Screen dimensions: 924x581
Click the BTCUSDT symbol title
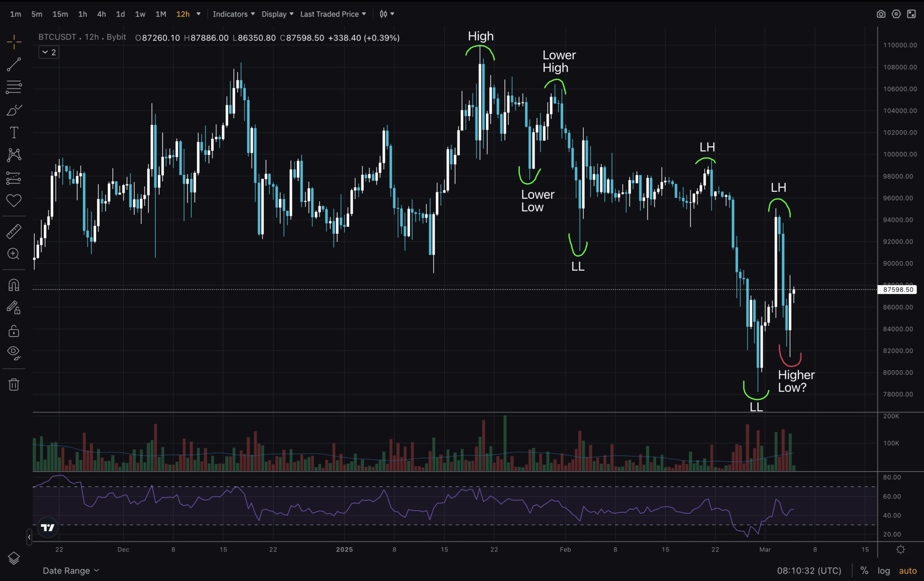point(57,37)
